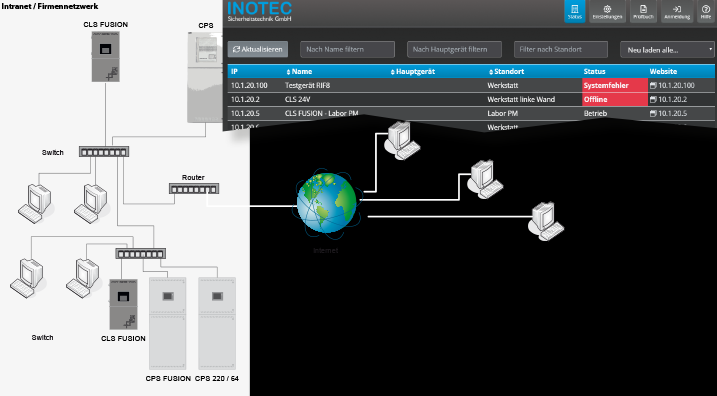Click website icon for 10.1.20.100

pyautogui.click(x=653, y=86)
